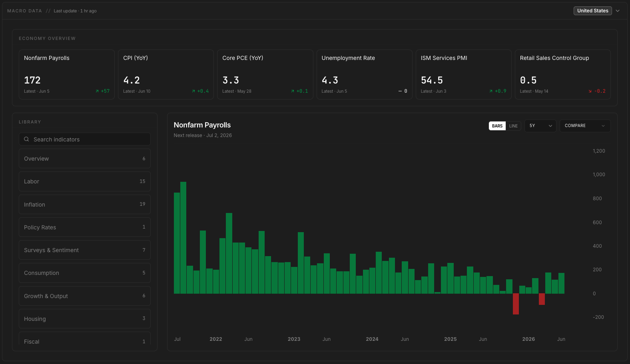
Task: Click the 1,200 y-axis label
Action: [x=599, y=151]
